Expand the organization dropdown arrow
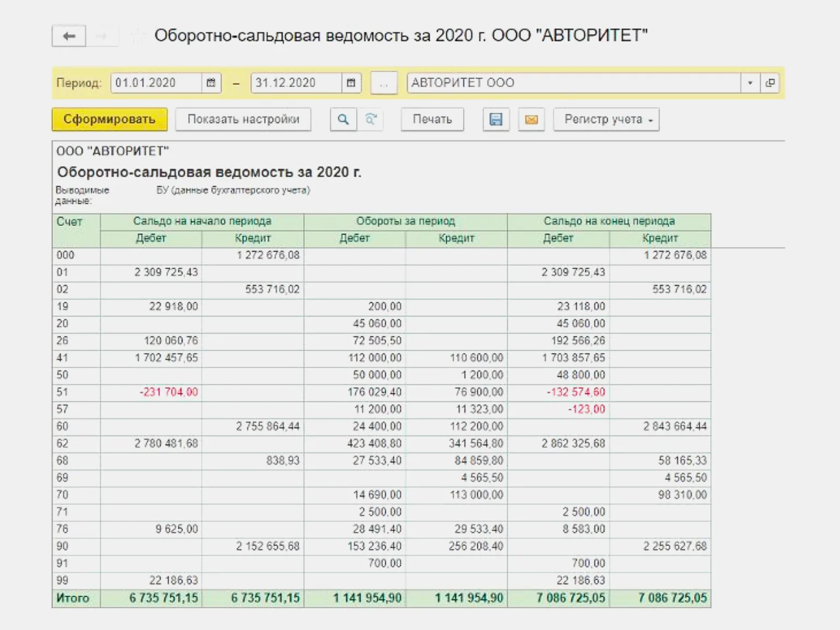This screenshot has width=840, height=630. click(750, 83)
